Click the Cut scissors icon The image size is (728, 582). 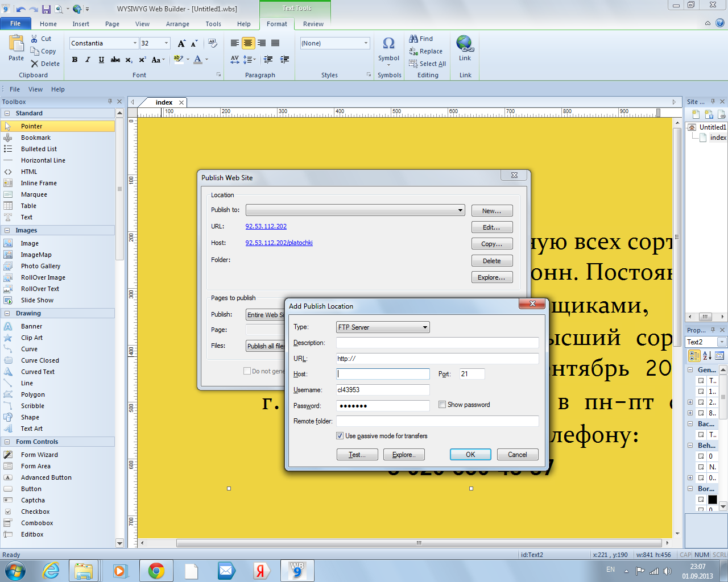coord(35,39)
